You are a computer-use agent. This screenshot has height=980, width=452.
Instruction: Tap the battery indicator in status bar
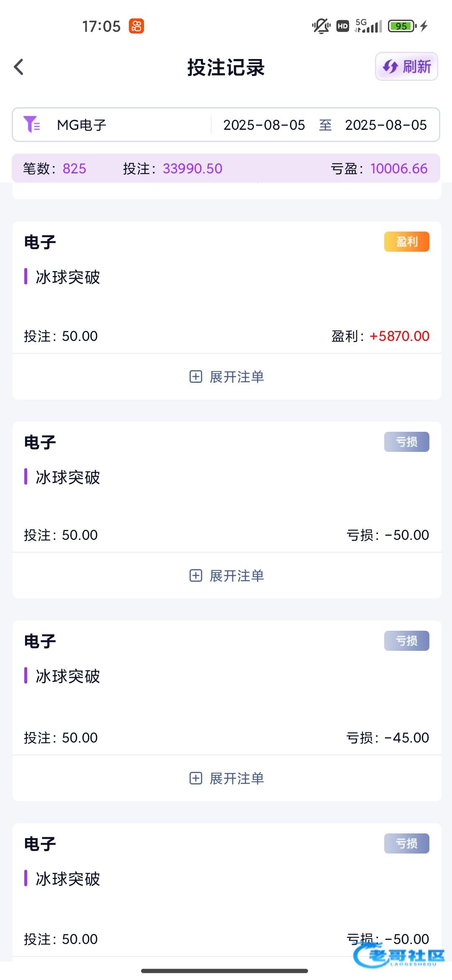[x=402, y=26]
